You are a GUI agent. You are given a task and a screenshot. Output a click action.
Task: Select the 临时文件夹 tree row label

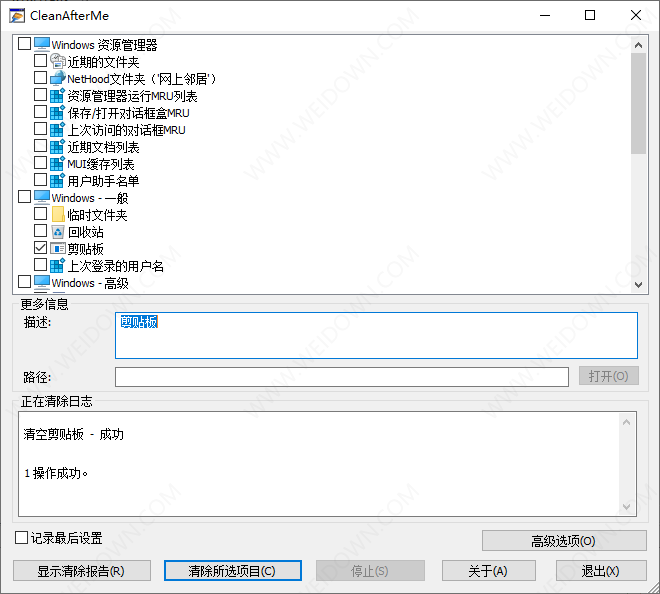[97, 215]
